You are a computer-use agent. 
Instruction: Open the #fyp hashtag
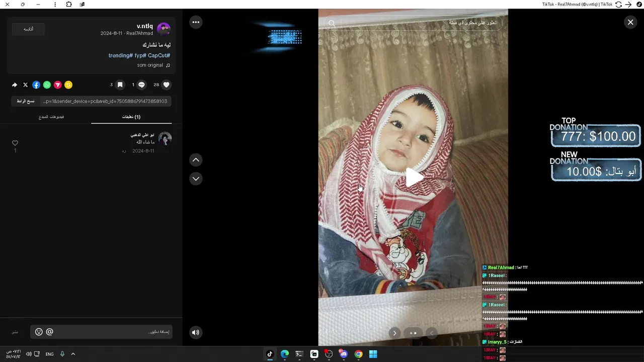tap(140, 55)
